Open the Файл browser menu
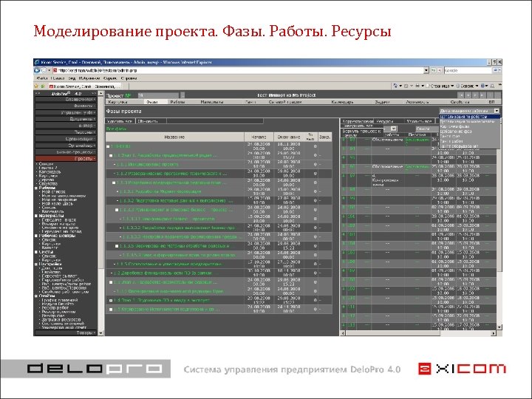Image resolution: width=532 pixels, height=399 pixels. pyautogui.click(x=41, y=78)
